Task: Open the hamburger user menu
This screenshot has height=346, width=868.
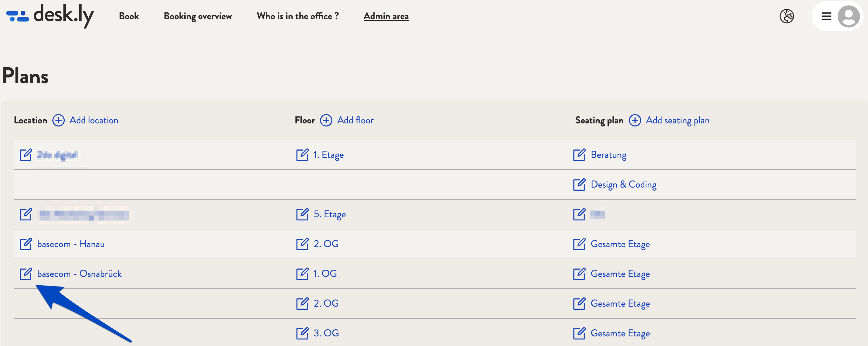Action: click(826, 16)
